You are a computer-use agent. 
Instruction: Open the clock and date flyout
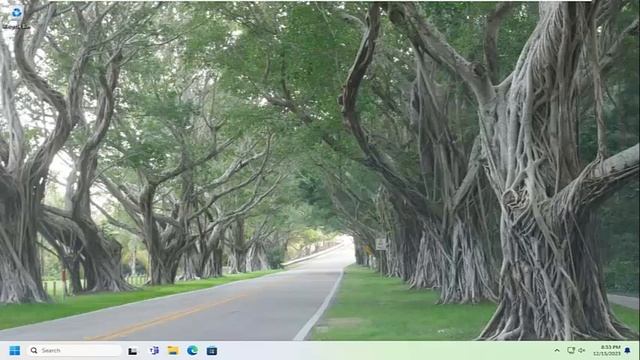coord(607,351)
